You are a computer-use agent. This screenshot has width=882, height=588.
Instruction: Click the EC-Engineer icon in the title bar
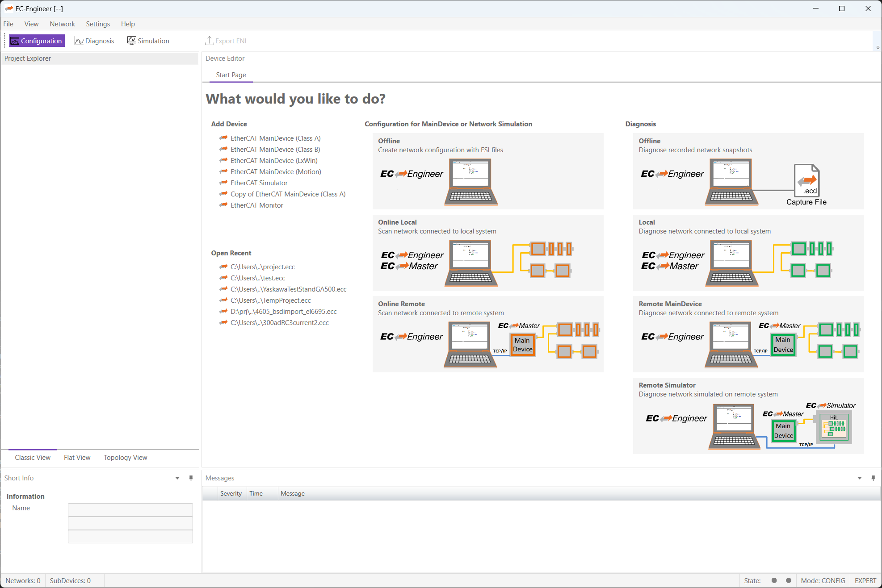tap(9, 8)
